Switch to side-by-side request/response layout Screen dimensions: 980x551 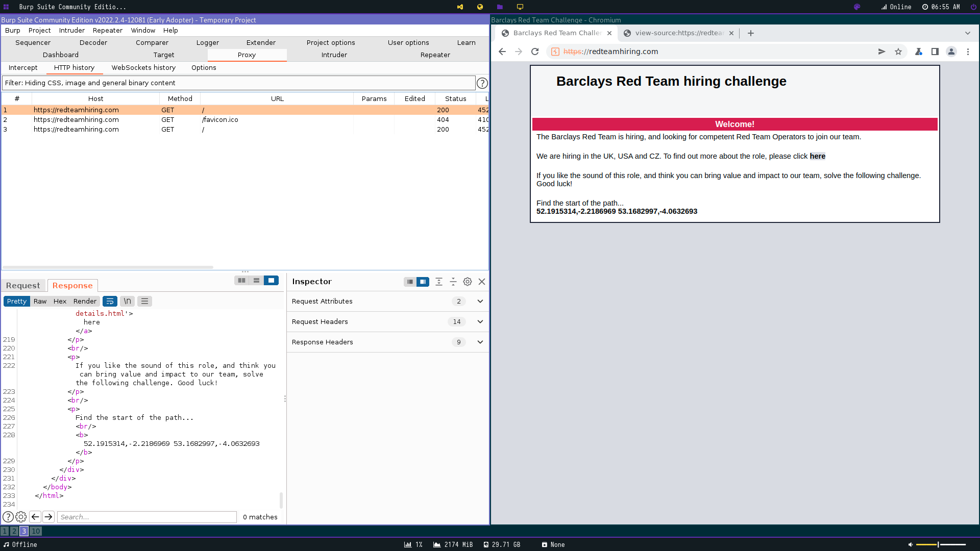click(x=242, y=281)
